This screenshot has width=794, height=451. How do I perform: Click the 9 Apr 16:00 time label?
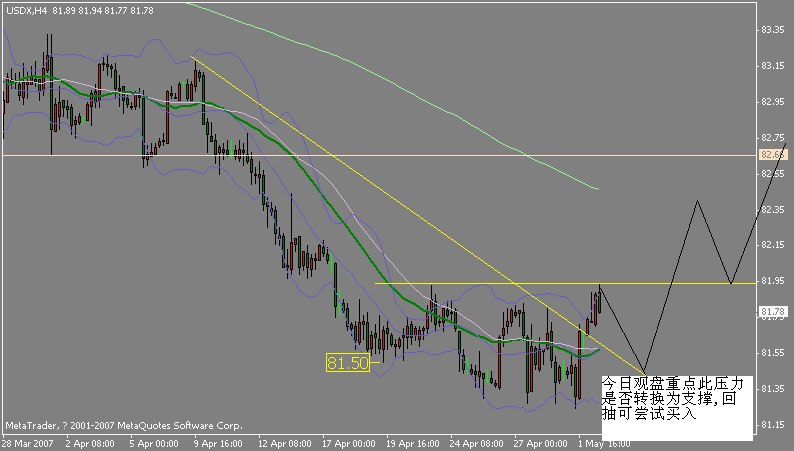click(218, 444)
